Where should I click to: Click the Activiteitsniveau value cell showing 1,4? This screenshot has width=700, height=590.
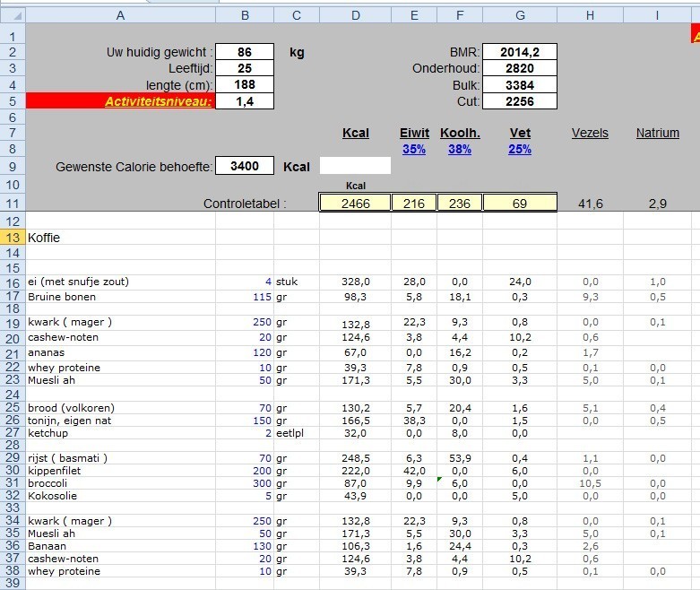point(244,101)
